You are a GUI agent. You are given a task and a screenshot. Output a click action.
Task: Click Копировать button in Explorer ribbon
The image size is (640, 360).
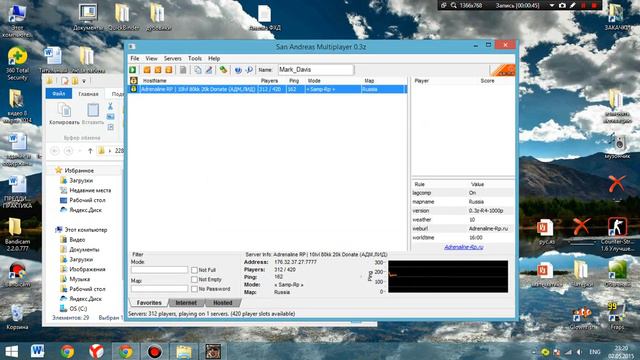click(64, 114)
